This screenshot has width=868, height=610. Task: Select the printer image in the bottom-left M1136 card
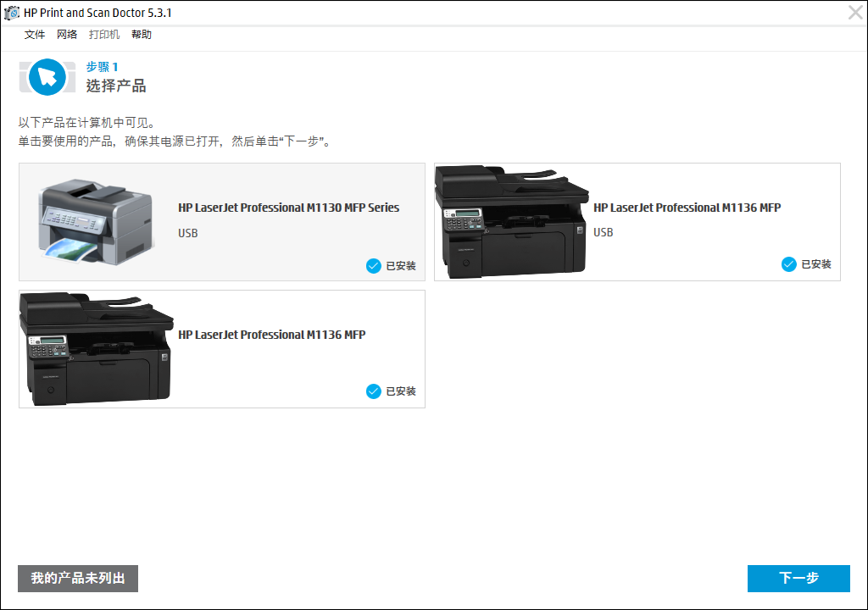click(96, 348)
